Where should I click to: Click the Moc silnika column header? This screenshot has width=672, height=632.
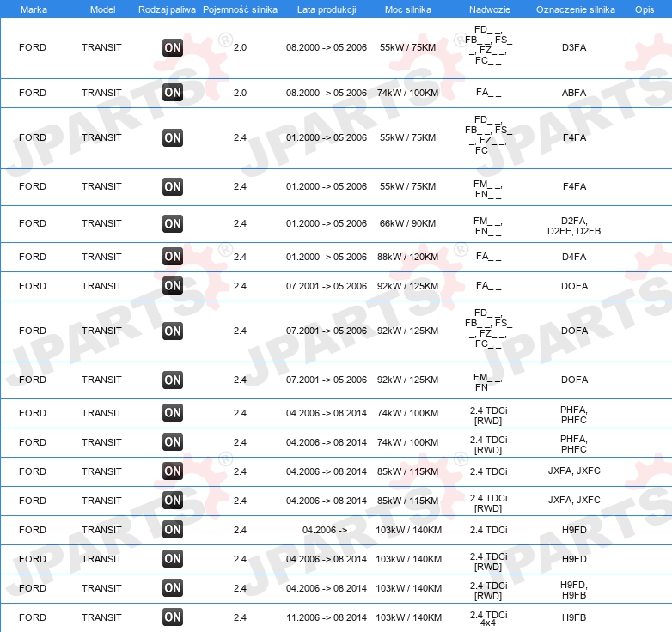[407, 9]
